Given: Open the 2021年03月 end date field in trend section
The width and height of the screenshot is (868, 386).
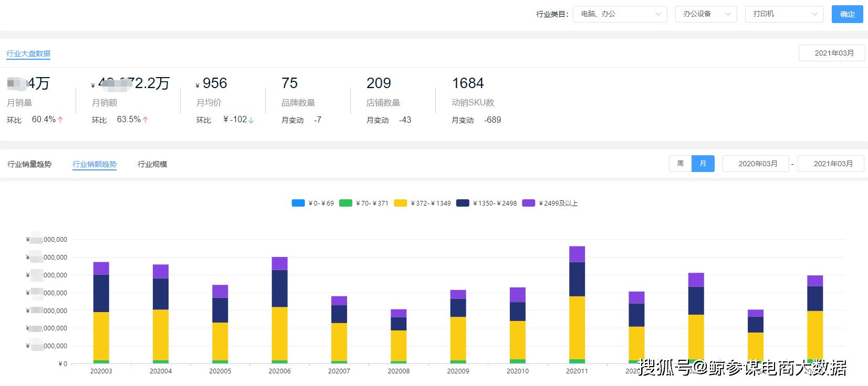Looking at the screenshot, I should pyautogui.click(x=831, y=164).
